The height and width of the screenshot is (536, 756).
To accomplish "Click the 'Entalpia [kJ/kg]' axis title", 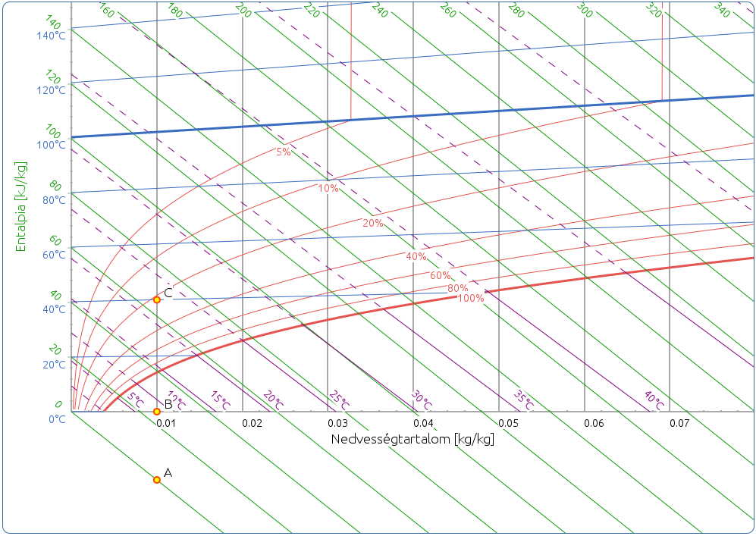I will [20, 206].
